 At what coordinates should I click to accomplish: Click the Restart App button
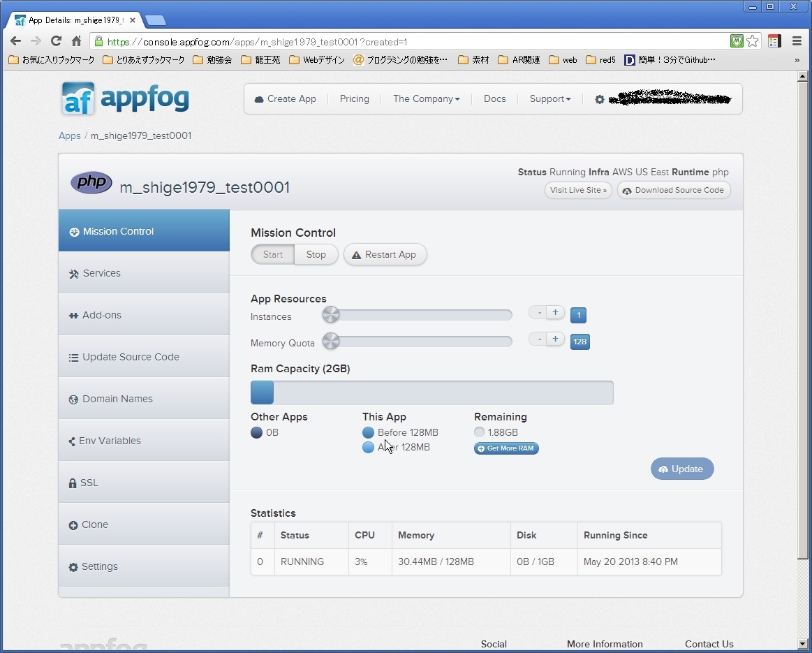(x=385, y=254)
